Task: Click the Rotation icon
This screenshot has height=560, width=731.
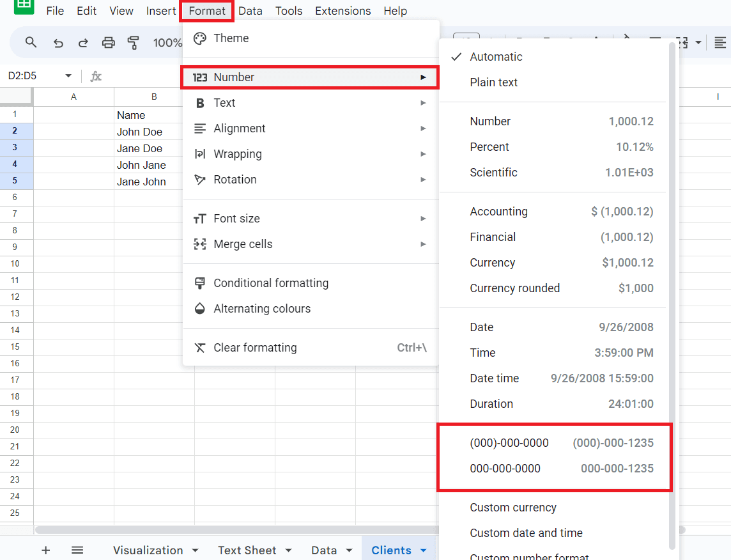Action: [199, 180]
